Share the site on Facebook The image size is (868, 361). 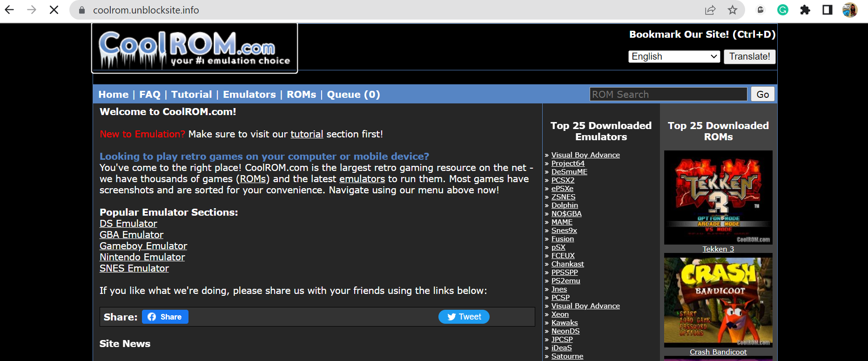click(165, 317)
